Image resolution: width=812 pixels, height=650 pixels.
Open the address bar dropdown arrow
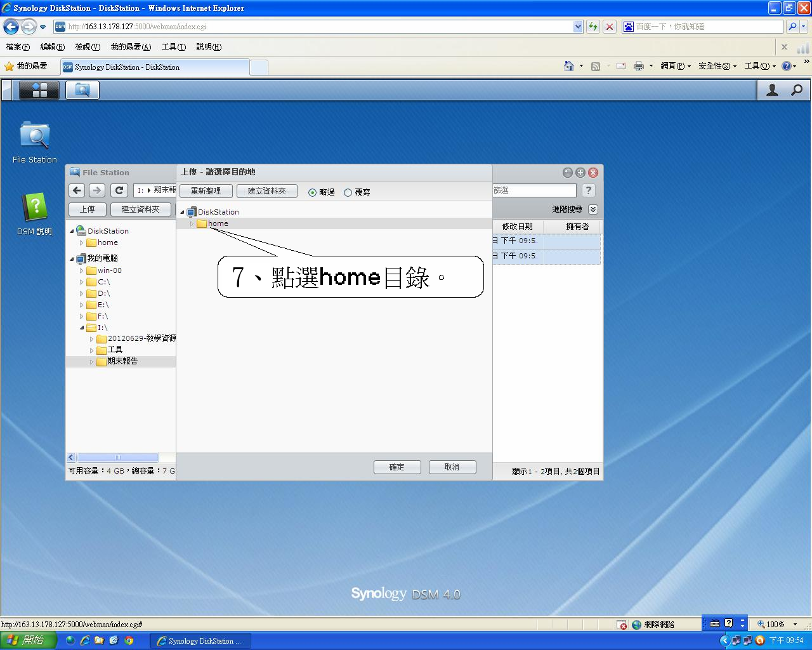578,27
